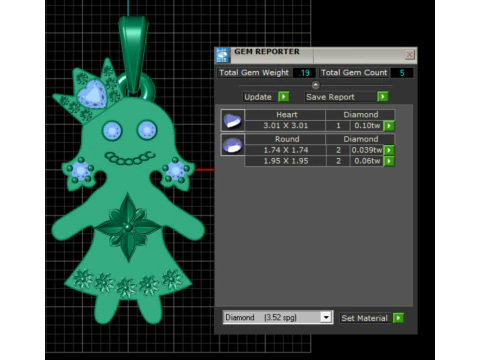Viewport: 480px width, 360px height.
Task: Click the 1.95 X 1.95 size cell
Action: (285, 161)
